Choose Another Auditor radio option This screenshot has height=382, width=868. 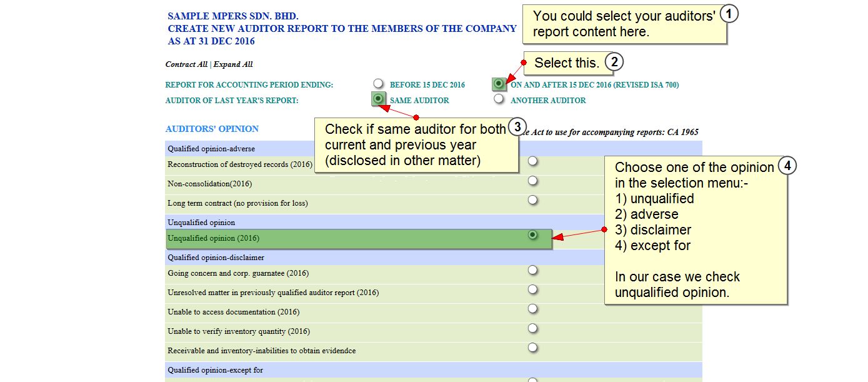pos(499,99)
